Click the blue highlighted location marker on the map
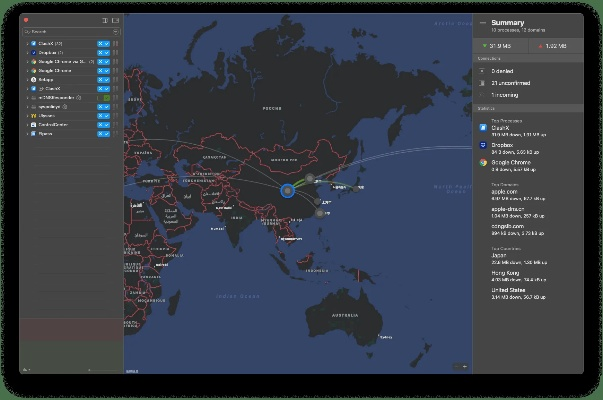603x400 pixels. 288,189
